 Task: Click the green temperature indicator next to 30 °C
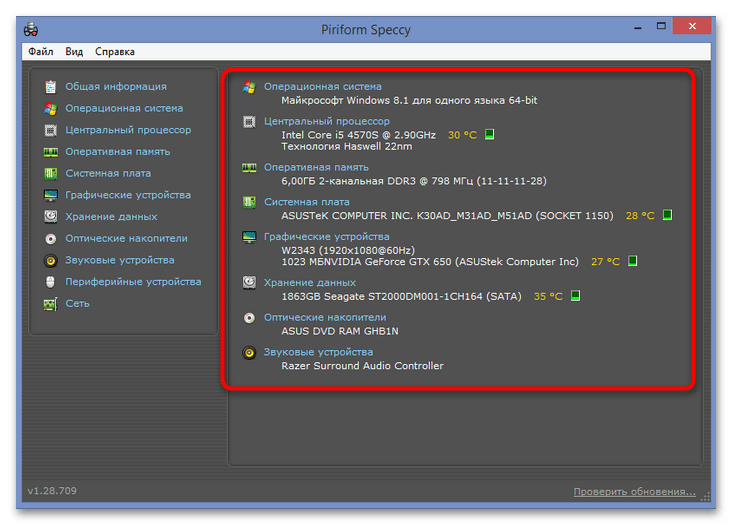(489, 134)
